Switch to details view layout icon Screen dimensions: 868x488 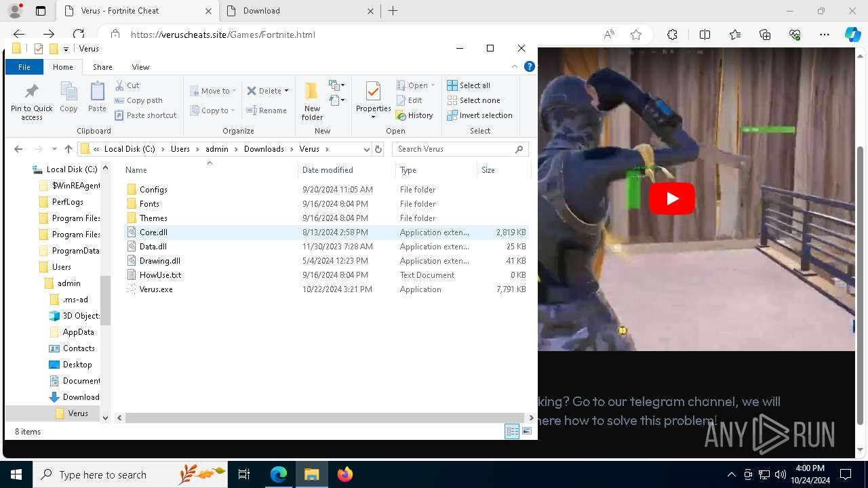pos(512,431)
